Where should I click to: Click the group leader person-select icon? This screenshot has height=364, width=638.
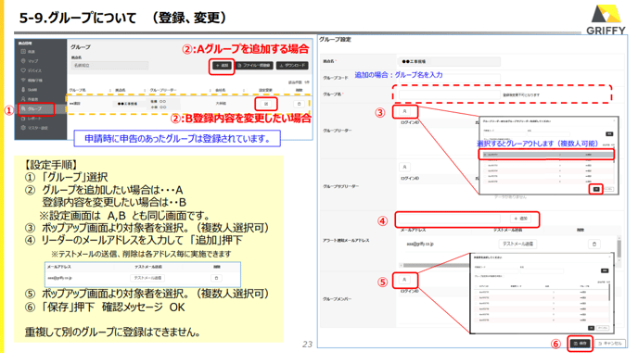click(404, 111)
